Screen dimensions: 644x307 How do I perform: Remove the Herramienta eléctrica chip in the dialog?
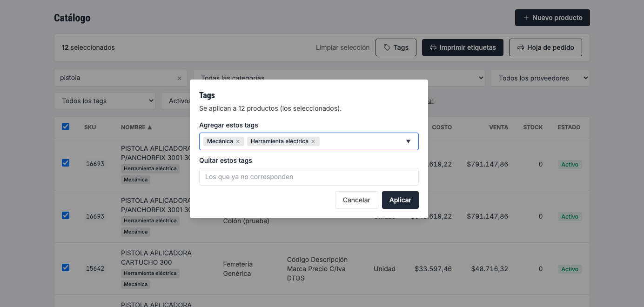(313, 141)
